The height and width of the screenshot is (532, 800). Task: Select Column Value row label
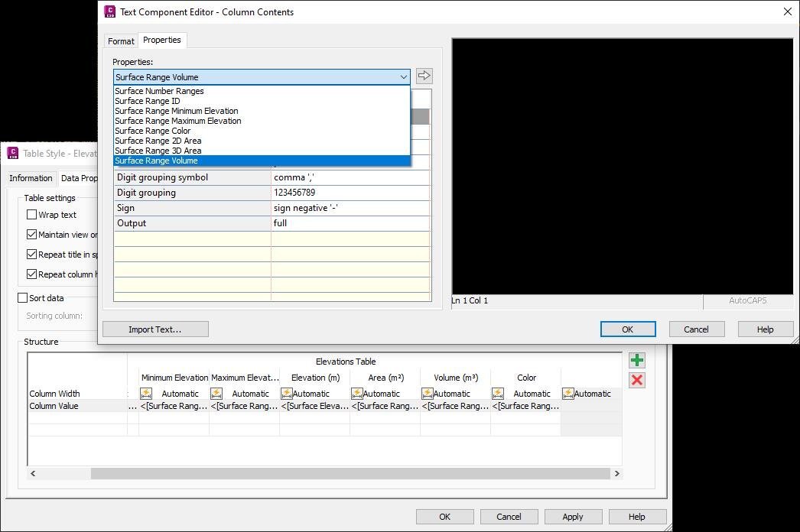coord(54,406)
